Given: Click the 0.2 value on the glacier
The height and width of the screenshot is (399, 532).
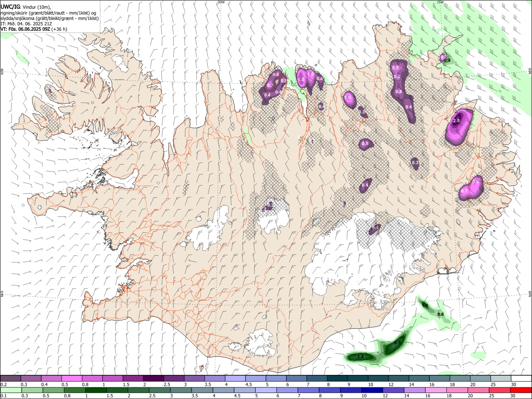Looking at the screenshot, I should 270,205.
